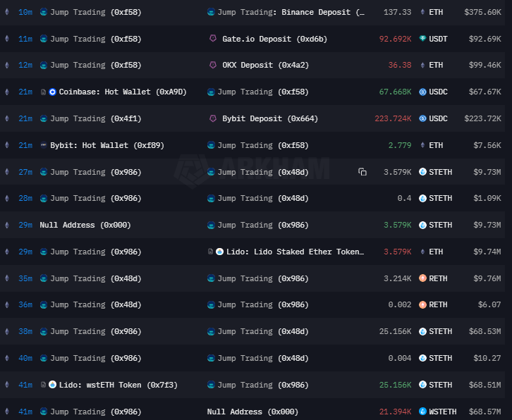This screenshot has height=420, width=512.
Task: Click the USD value $9.76M
Action: 487,278
